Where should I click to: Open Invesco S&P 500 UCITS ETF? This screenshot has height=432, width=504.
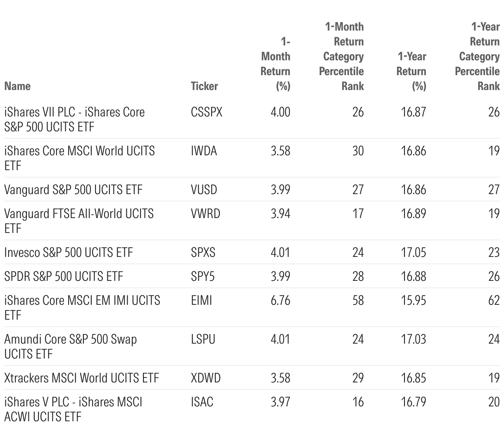point(69,252)
